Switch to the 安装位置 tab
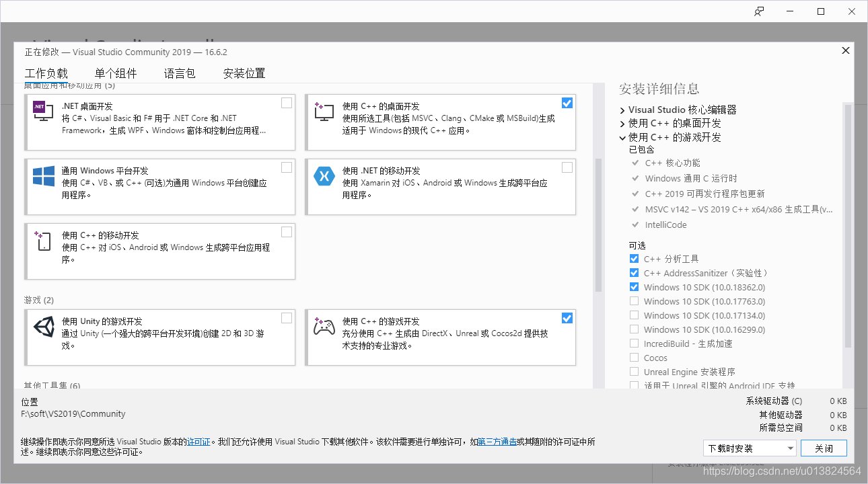 [x=244, y=73]
